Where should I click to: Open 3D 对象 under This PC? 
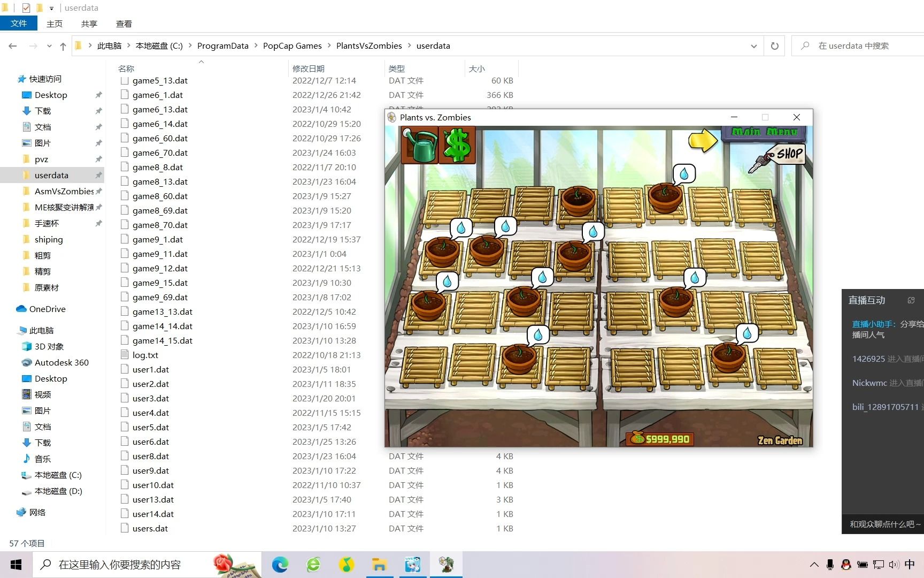pos(49,346)
